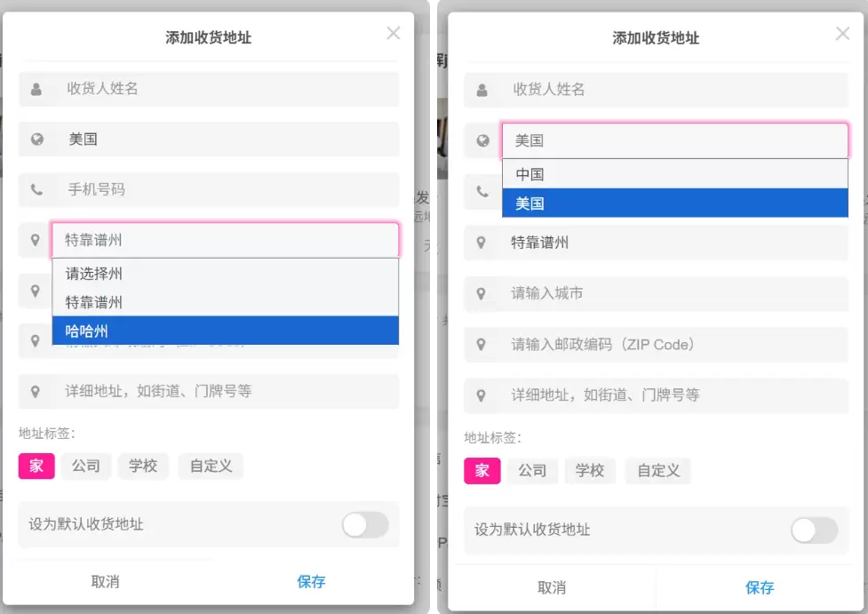The height and width of the screenshot is (614, 868).
Task: Enable 设为默认收货地址 toggle in left dialog
Action: tap(365, 526)
